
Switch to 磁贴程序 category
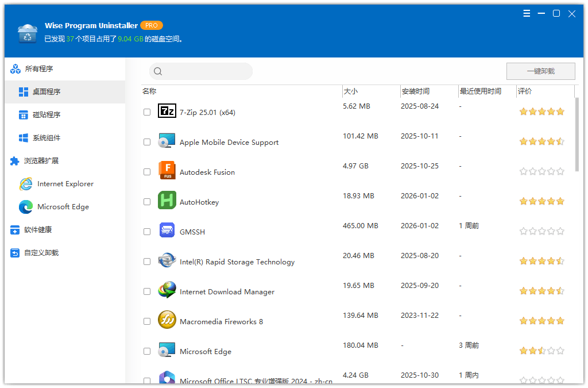[46, 115]
